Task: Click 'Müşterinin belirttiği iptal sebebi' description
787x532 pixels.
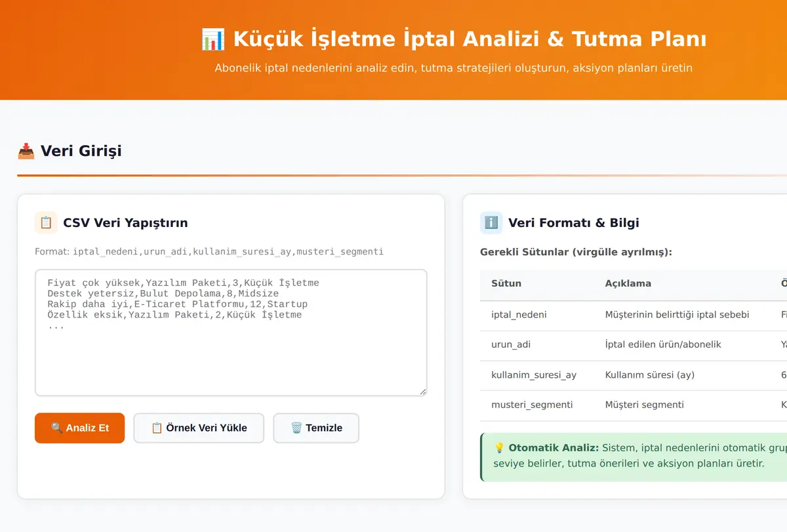Action: point(677,314)
